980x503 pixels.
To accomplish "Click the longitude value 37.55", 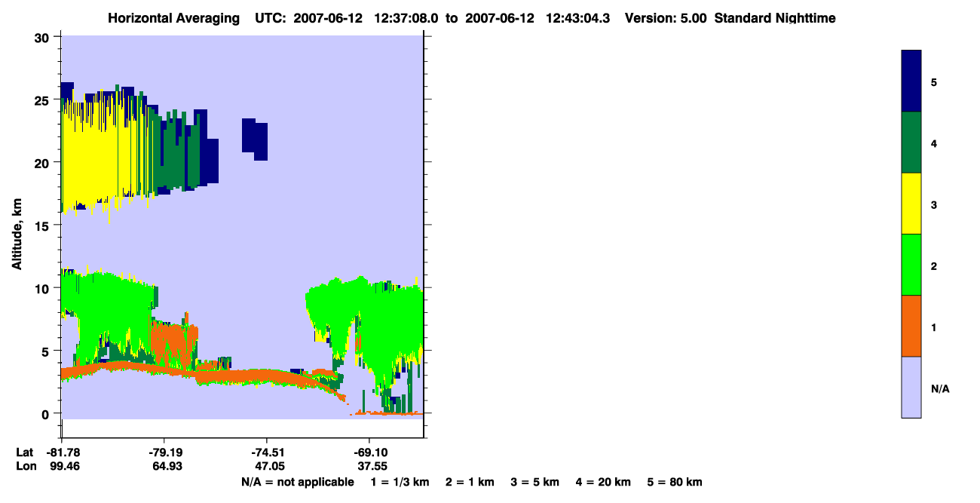I will pyautogui.click(x=372, y=466).
